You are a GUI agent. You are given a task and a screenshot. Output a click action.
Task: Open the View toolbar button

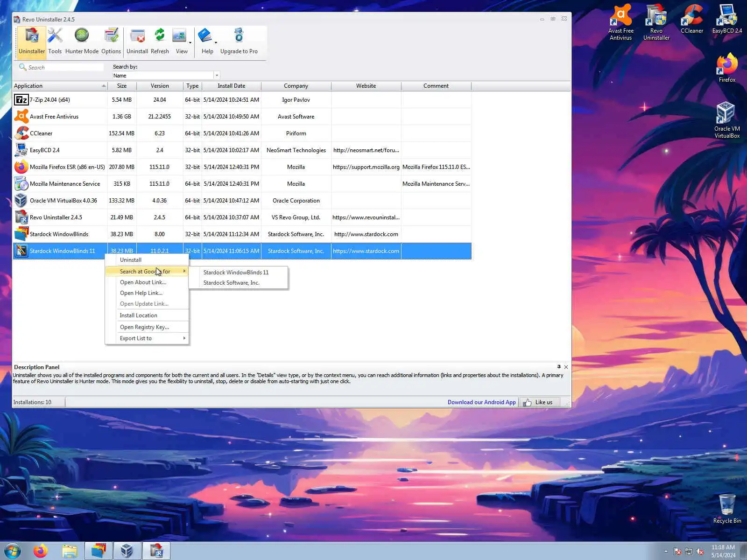pyautogui.click(x=182, y=42)
